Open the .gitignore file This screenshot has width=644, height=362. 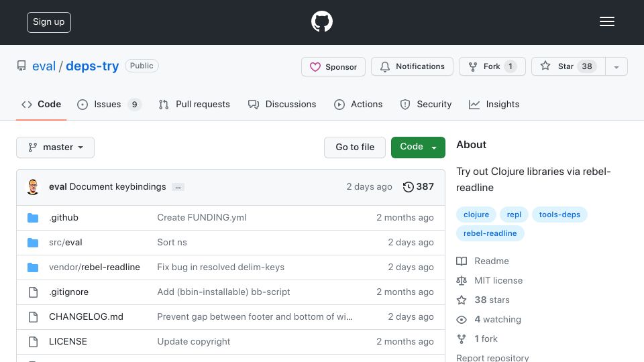click(68, 292)
